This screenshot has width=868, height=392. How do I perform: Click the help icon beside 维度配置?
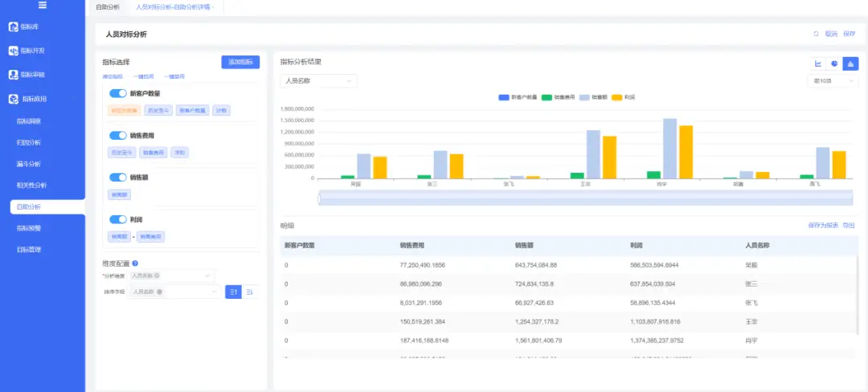tap(135, 263)
